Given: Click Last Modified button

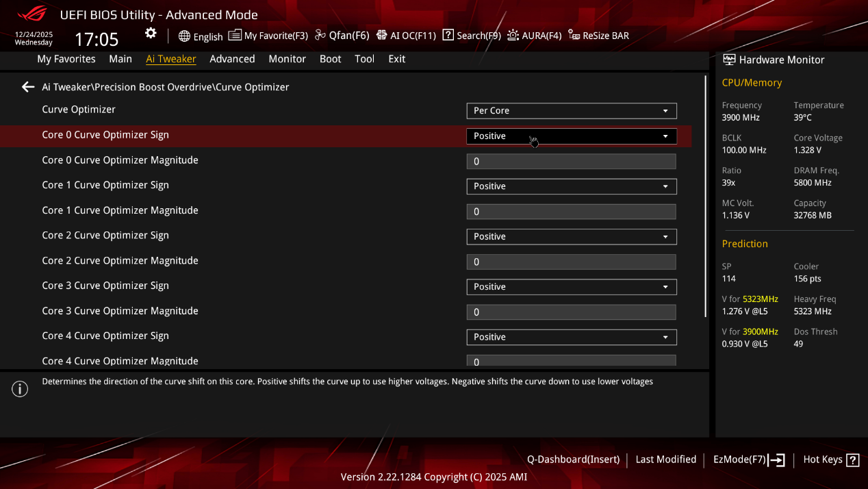Looking at the screenshot, I should coord(665,460).
